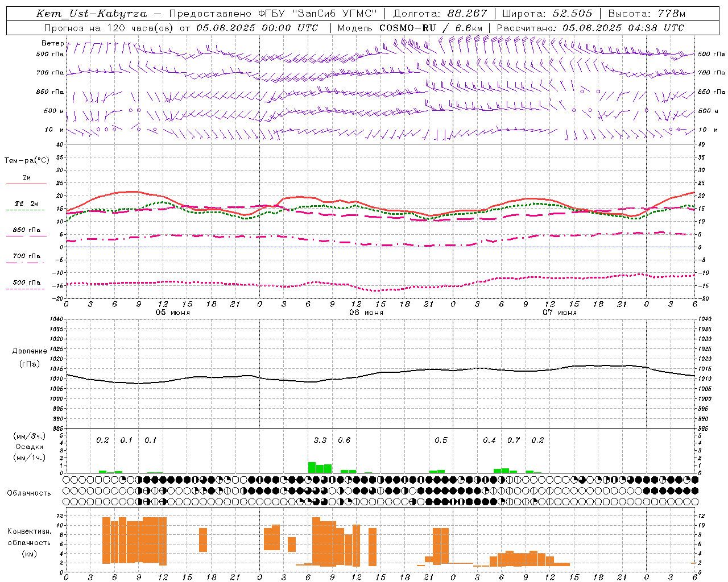728x582 pixels.
Task: Click the (мм/3ч.) precipitation unit label
Action: [30, 436]
